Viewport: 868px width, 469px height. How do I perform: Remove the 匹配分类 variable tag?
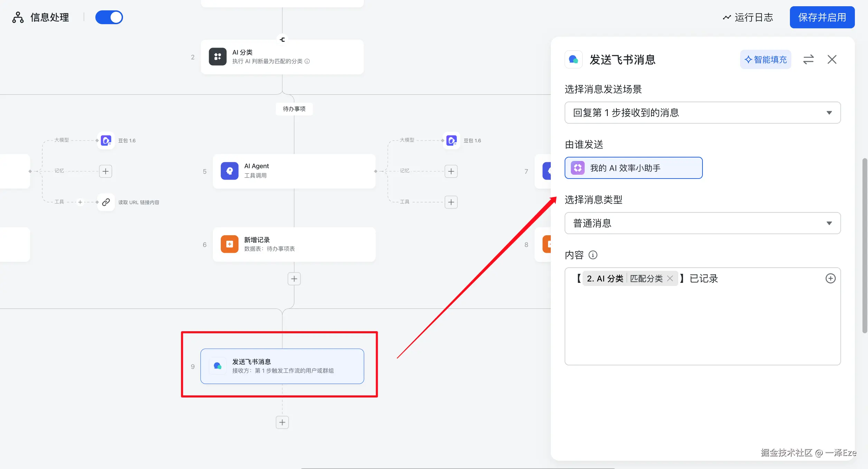(x=670, y=278)
